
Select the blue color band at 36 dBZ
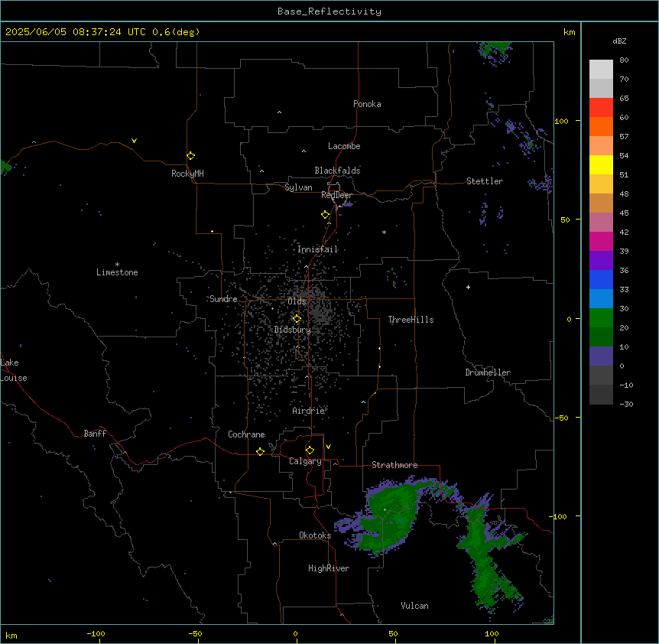601,279
